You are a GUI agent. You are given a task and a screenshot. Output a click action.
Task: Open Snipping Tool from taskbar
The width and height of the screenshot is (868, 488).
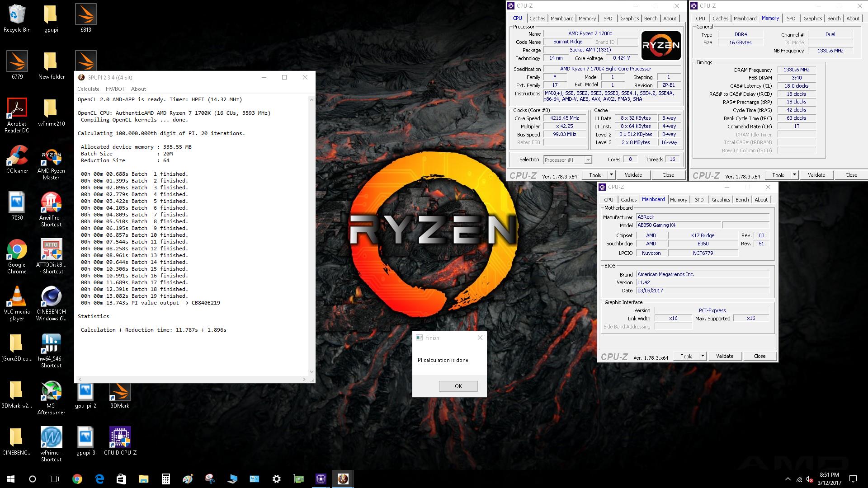pos(210,479)
